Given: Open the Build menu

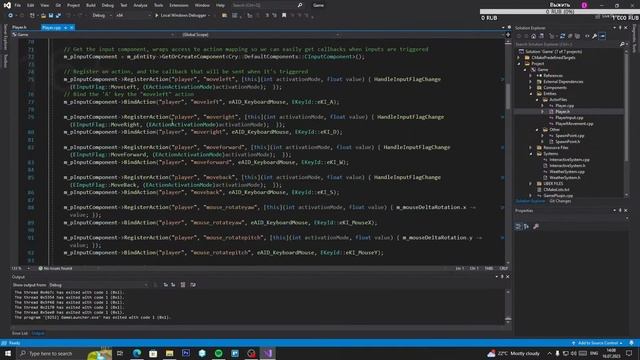Looking at the screenshot, I should [91, 5].
